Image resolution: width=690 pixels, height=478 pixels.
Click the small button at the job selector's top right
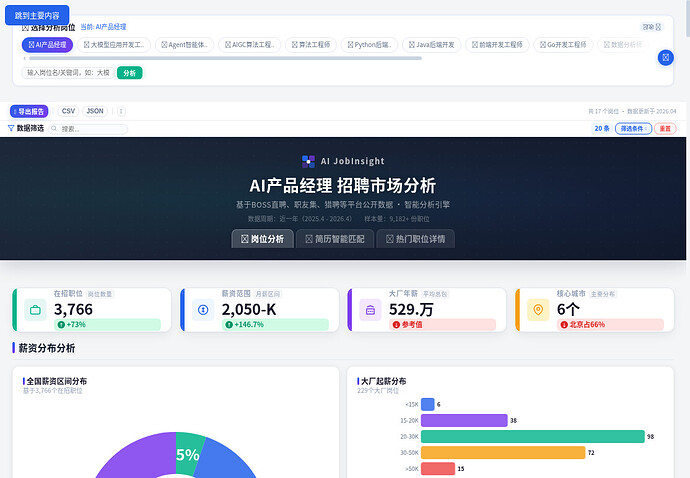coord(652,27)
